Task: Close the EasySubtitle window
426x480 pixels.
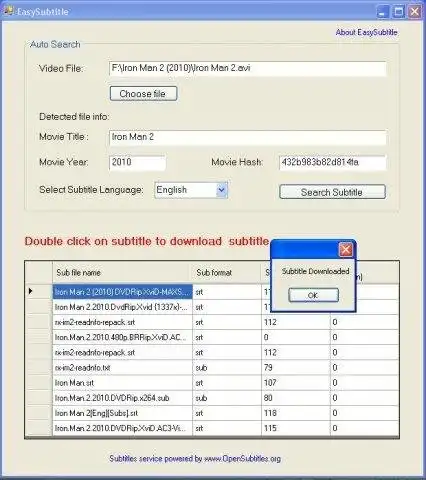Action: (x=415, y=12)
